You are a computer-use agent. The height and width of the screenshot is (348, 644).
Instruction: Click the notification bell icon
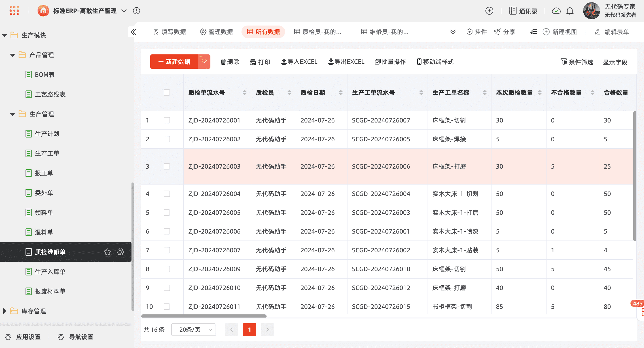pos(570,11)
